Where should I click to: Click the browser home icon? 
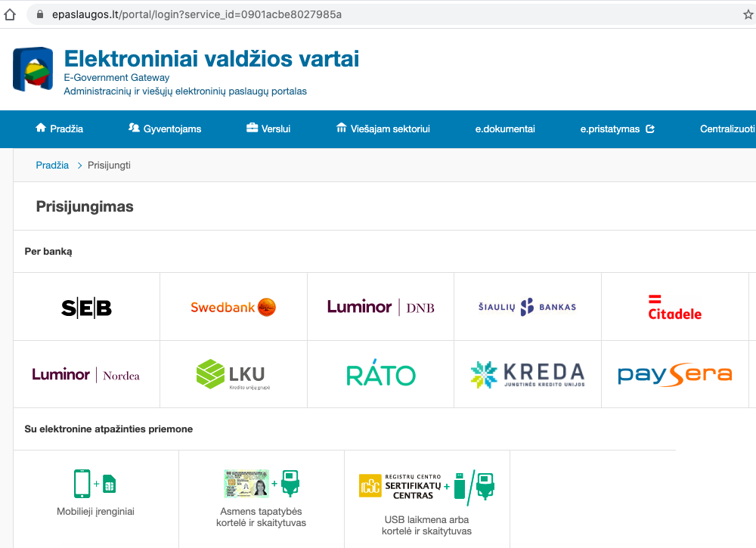tap(10, 14)
